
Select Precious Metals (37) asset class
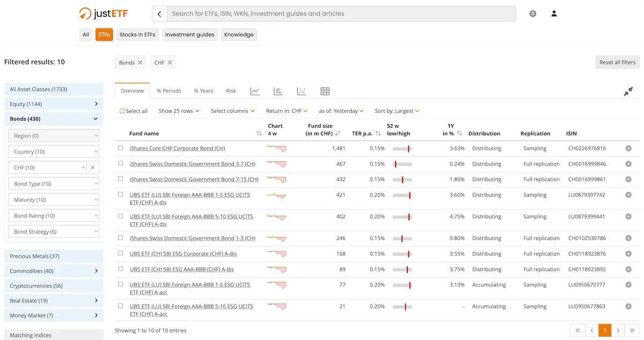[54, 256]
